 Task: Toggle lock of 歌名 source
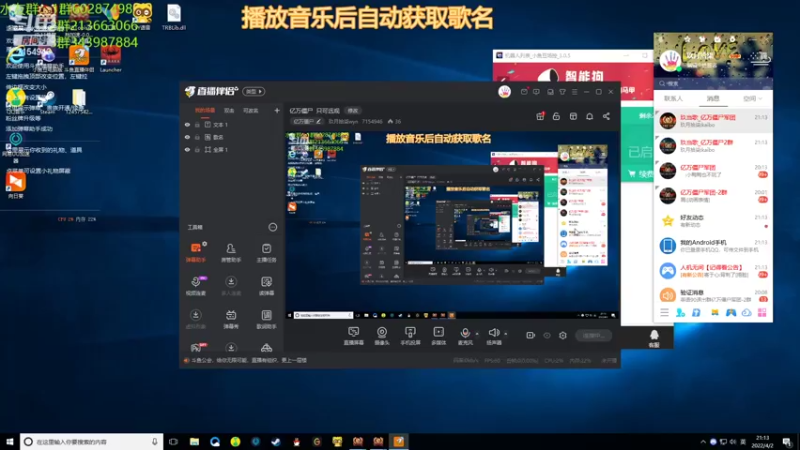click(x=197, y=137)
